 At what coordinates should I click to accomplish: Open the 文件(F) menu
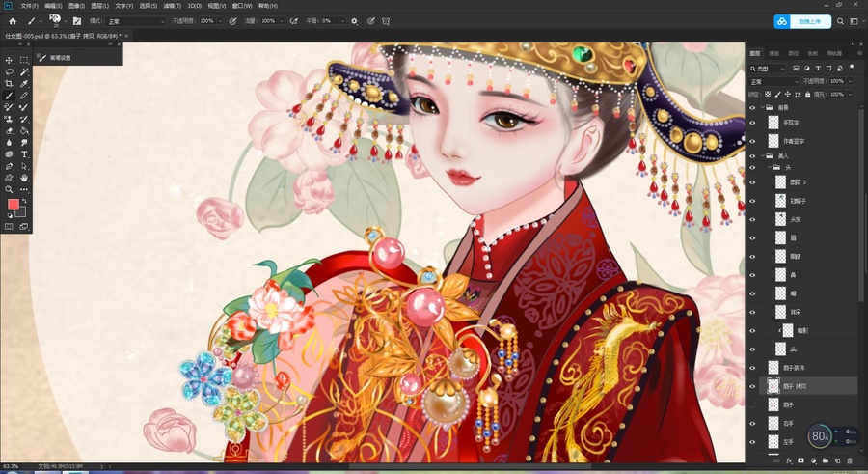29,6
